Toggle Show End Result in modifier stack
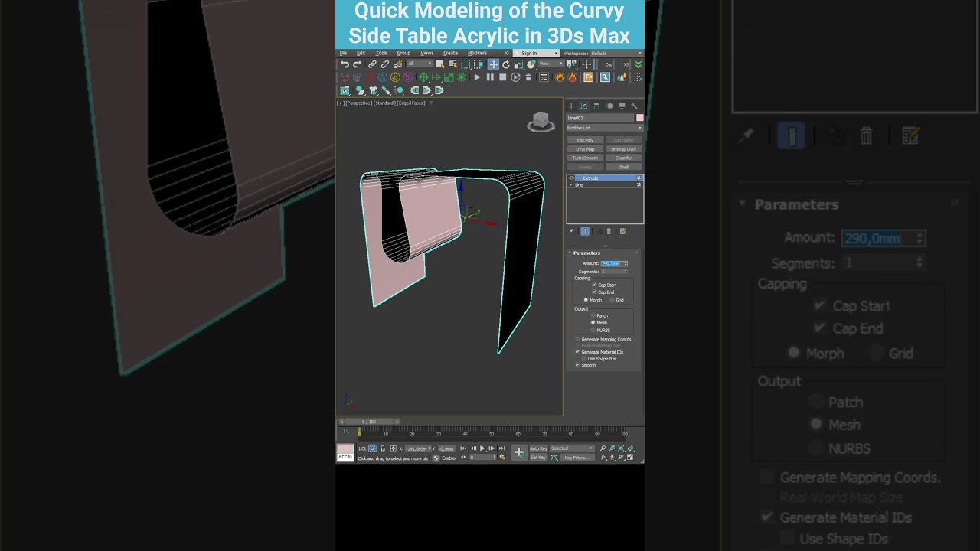Image resolution: width=980 pixels, height=551 pixels. click(x=585, y=231)
